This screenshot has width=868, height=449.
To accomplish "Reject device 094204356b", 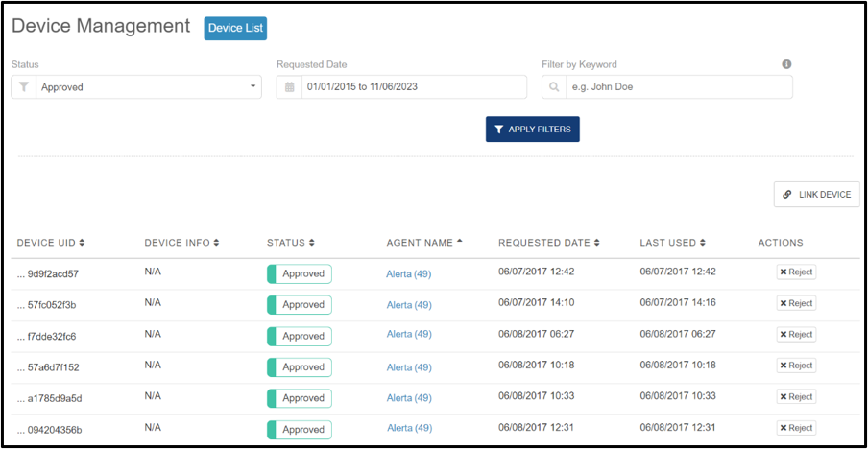I will coord(796,428).
